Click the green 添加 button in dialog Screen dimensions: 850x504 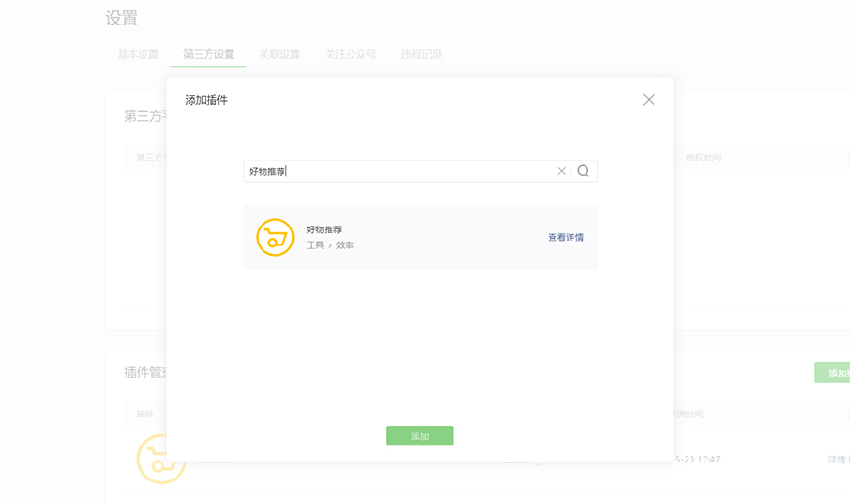(x=420, y=436)
